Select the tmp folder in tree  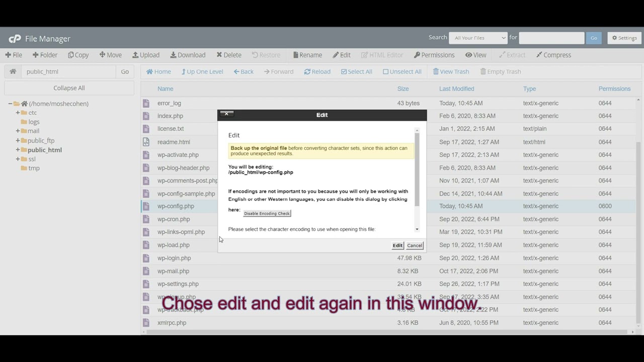34,168
